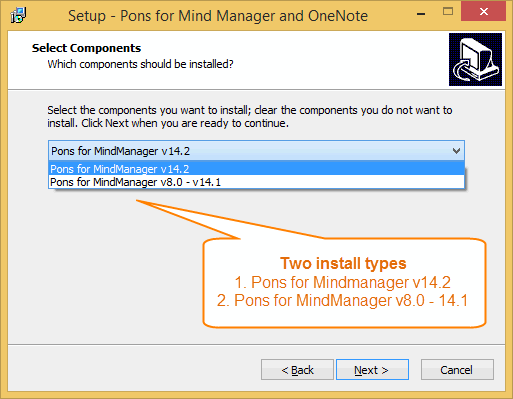Go back with the Back button
Viewport: 513px width, 399px height.
297,370
